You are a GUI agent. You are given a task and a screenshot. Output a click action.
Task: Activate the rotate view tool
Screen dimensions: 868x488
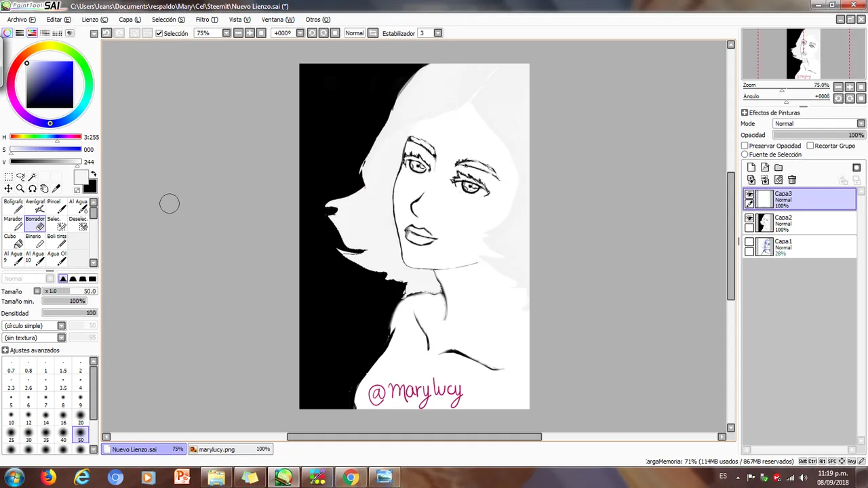[x=32, y=189]
